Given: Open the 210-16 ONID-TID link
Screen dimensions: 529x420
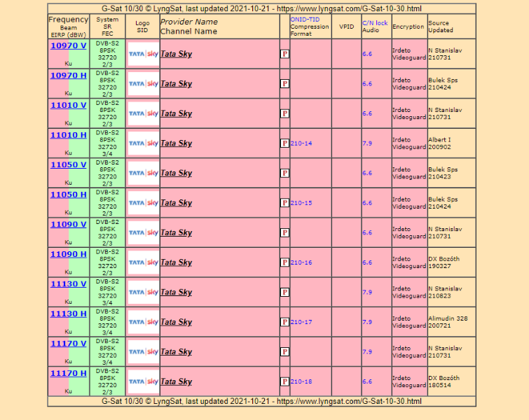Looking at the screenshot, I should click(x=301, y=262).
